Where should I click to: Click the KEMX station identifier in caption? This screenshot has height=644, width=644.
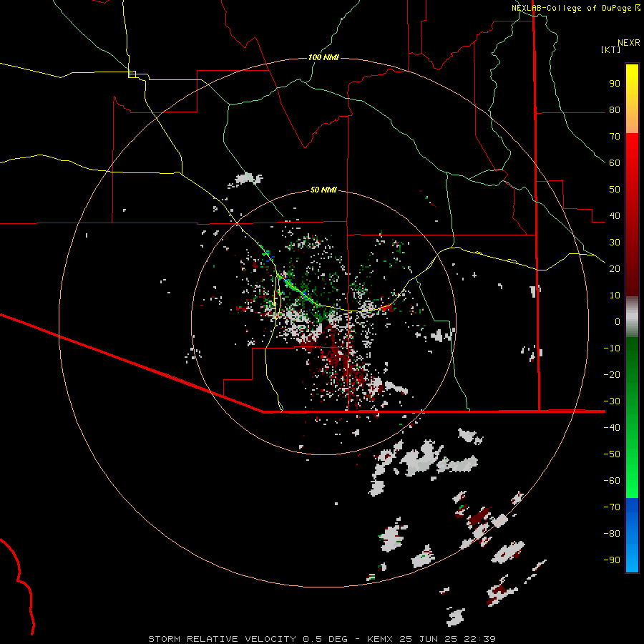[380, 639]
